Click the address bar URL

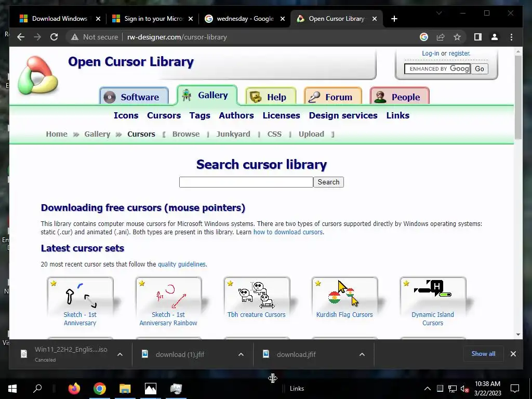click(x=177, y=37)
